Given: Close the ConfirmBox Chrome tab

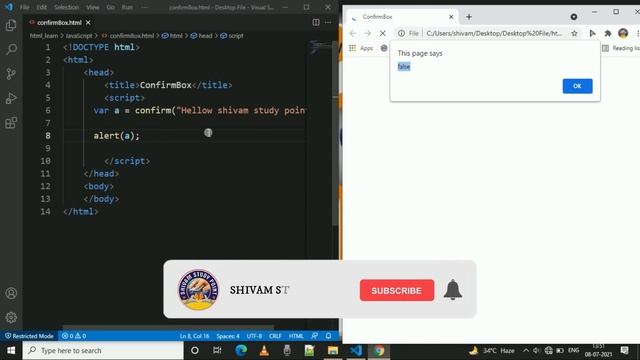Looking at the screenshot, I should click(x=451, y=17).
